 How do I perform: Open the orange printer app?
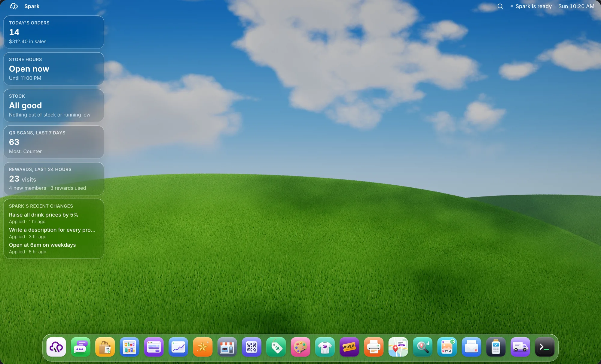click(374, 347)
